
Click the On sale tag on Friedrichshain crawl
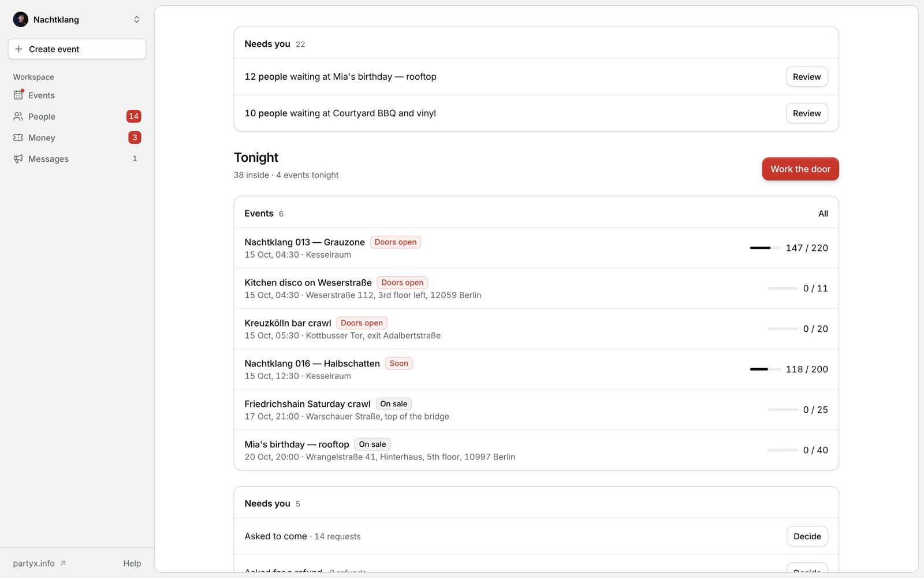(x=394, y=404)
